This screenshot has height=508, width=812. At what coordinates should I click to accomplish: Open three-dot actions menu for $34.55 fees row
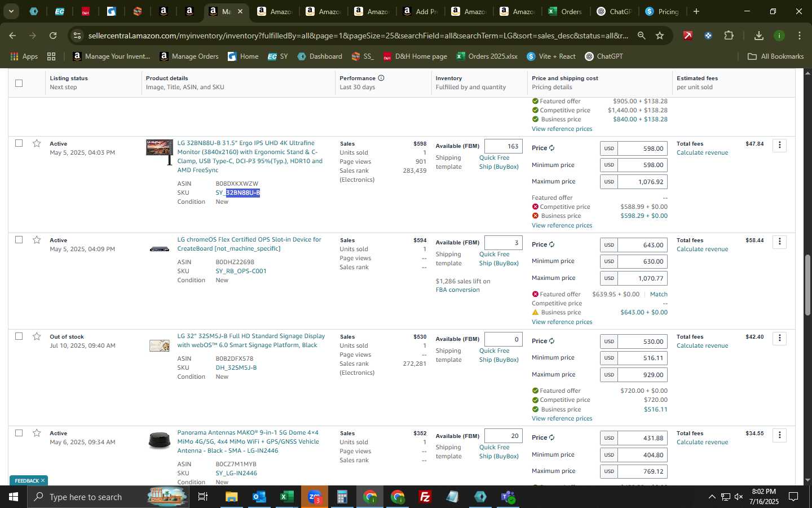pos(779,435)
